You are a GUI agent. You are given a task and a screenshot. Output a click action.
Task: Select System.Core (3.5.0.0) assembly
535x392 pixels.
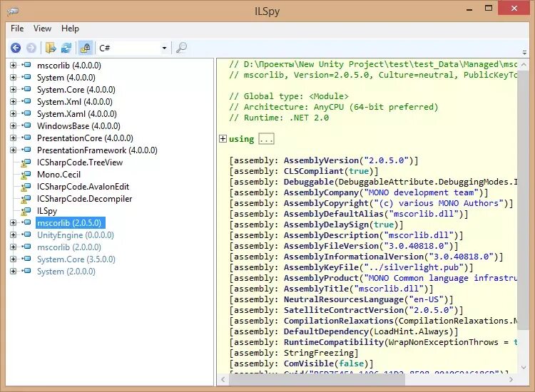[x=76, y=259]
